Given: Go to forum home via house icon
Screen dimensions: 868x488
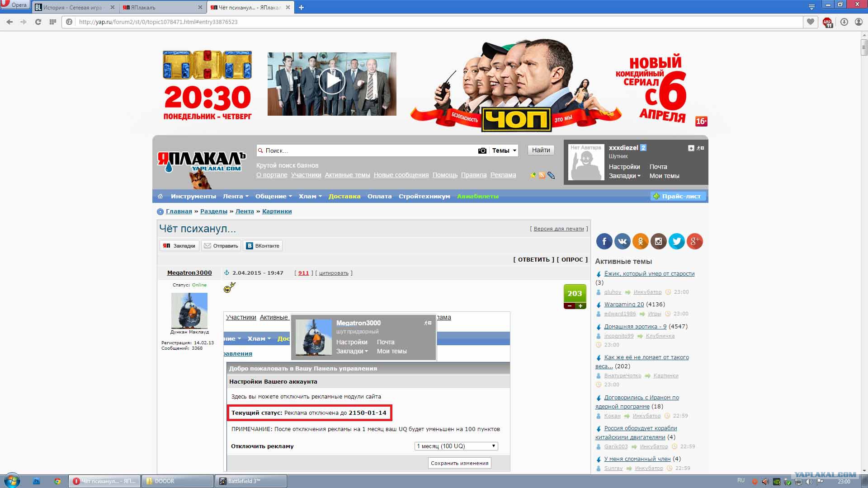Looking at the screenshot, I should coord(160,196).
